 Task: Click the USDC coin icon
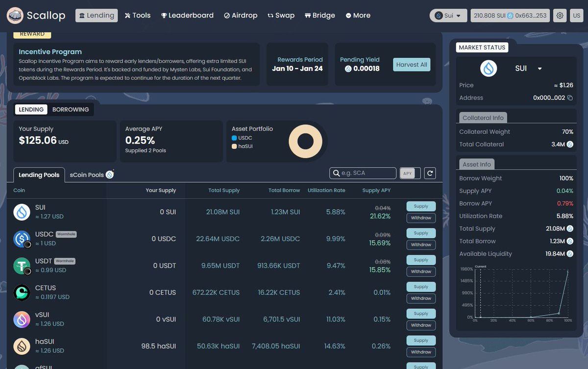22,239
